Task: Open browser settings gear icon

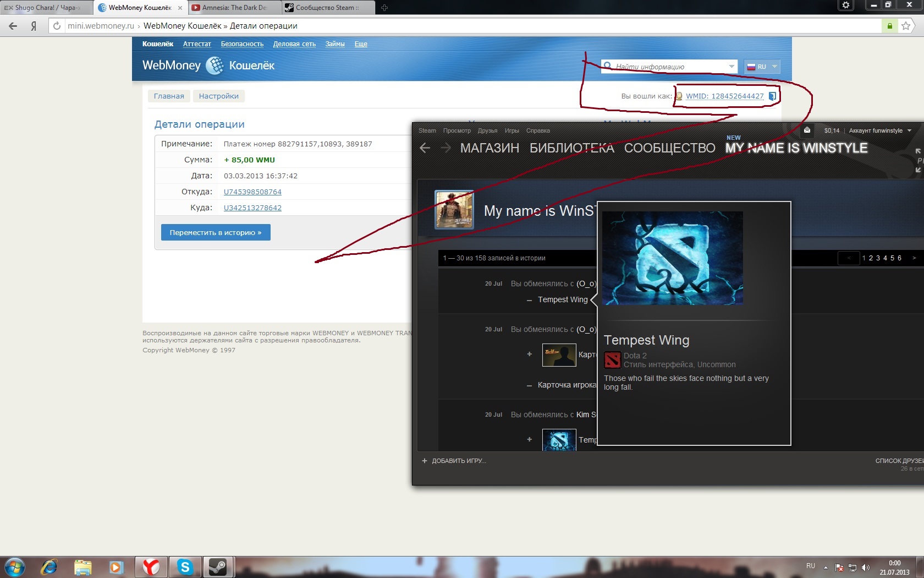Action: [x=846, y=5]
